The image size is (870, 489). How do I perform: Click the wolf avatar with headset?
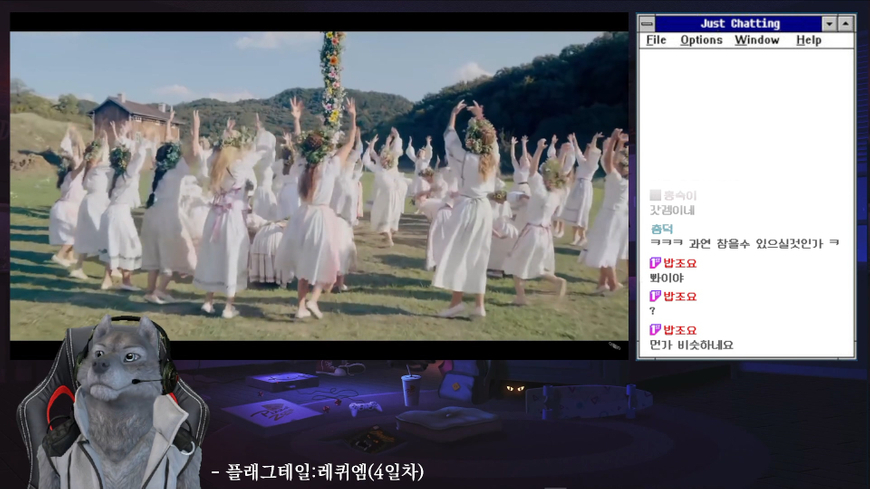pyautogui.click(x=114, y=404)
